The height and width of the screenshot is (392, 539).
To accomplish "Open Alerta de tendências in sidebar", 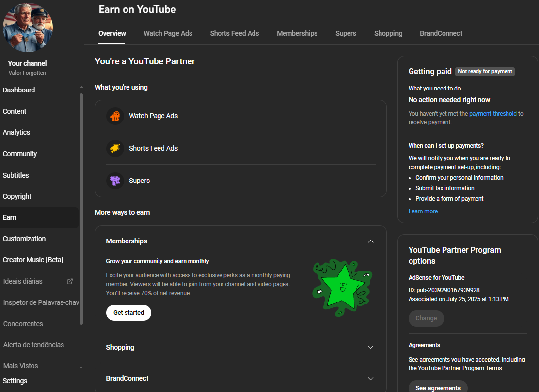I will (33, 345).
